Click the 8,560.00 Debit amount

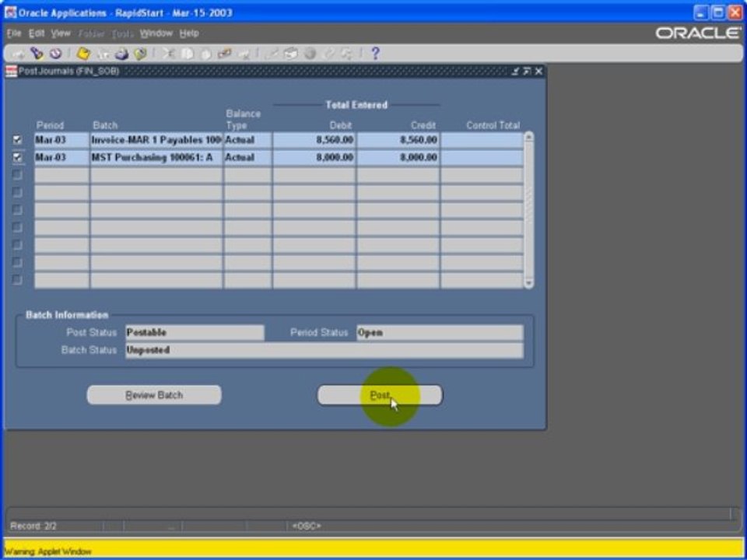pyautogui.click(x=314, y=140)
